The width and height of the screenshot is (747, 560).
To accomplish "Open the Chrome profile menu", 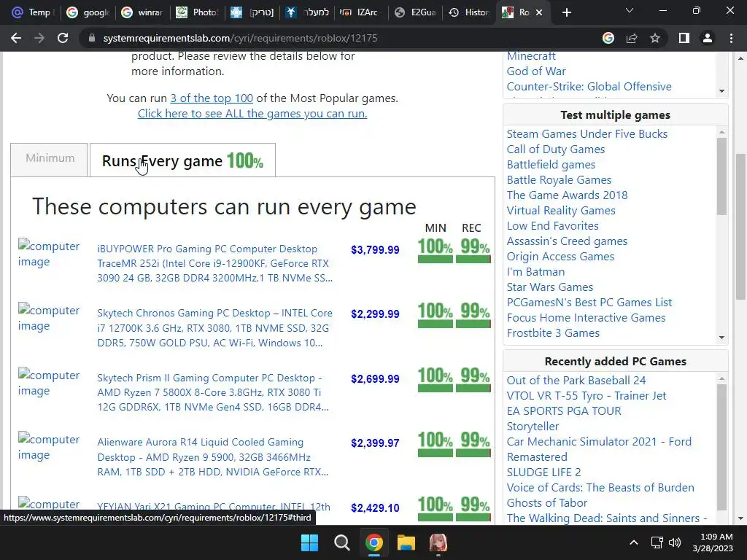I will pos(708,38).
